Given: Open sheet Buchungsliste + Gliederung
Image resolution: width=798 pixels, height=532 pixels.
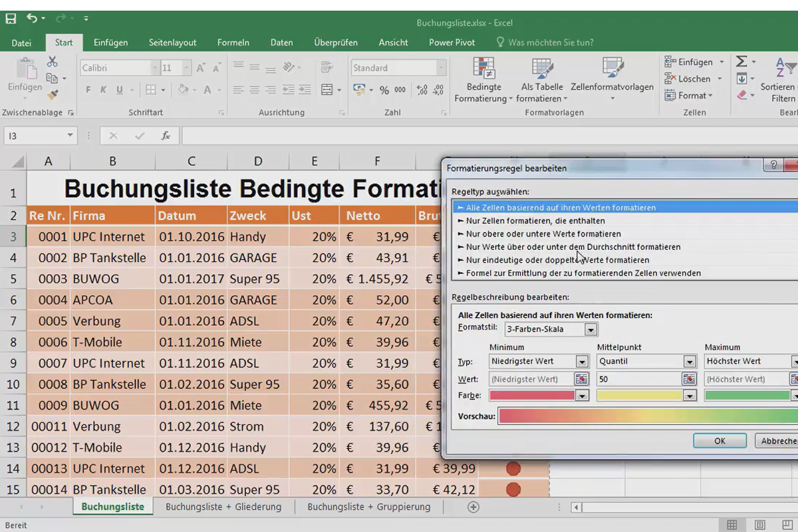Looking at the screenshot, I should pyautogui.click(x=223, y=507).
